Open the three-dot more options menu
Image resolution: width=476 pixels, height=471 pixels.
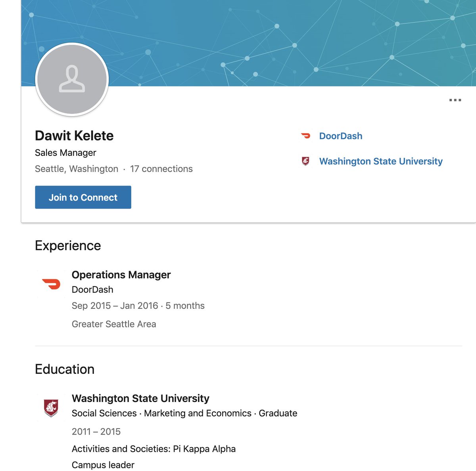tap(455, 100)
